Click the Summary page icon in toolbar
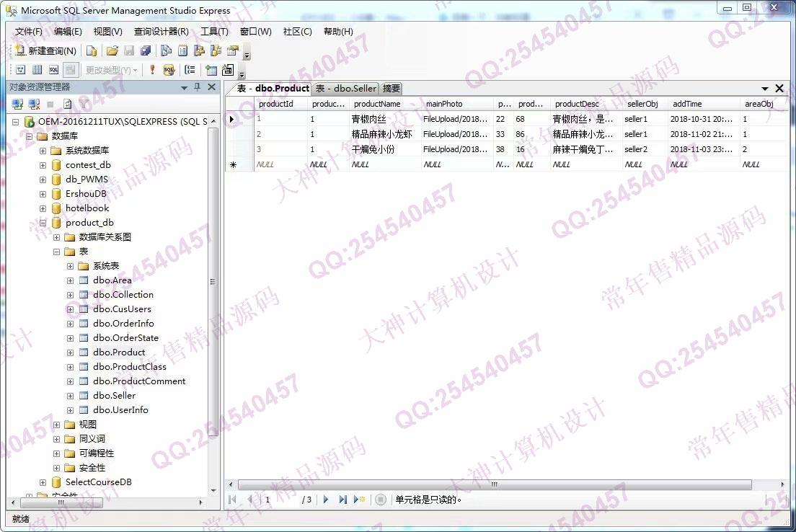Image resolution: width=796 pixels, height=532 pixels. pyautogui.click(x=182, y=50)
